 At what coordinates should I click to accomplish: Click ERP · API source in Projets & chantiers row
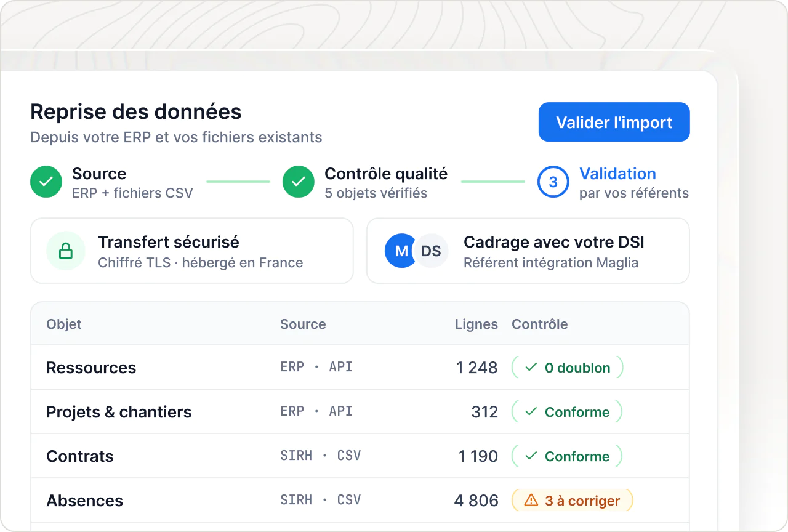pyautogui.click(x=316, y=411)
